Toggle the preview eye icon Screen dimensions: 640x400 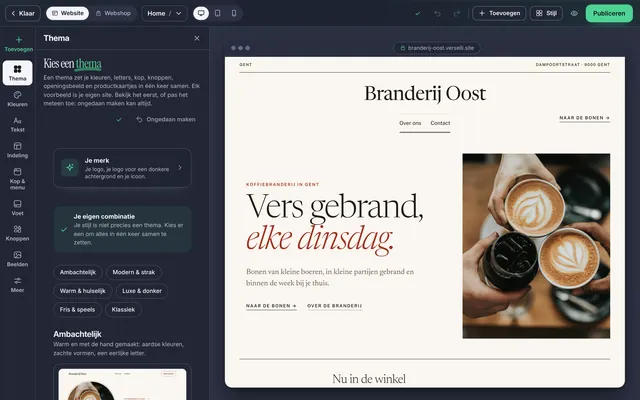[x=574, y=13]
